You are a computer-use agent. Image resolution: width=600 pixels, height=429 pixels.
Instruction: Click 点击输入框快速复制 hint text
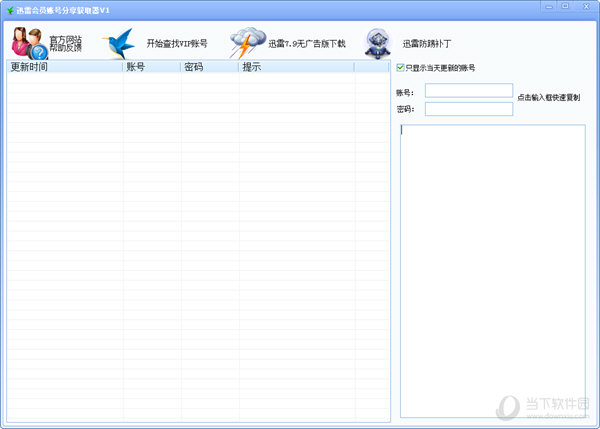point(549,98)
